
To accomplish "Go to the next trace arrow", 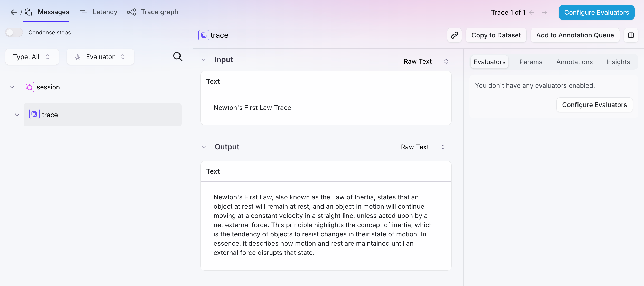I will (x=545, y=12).
